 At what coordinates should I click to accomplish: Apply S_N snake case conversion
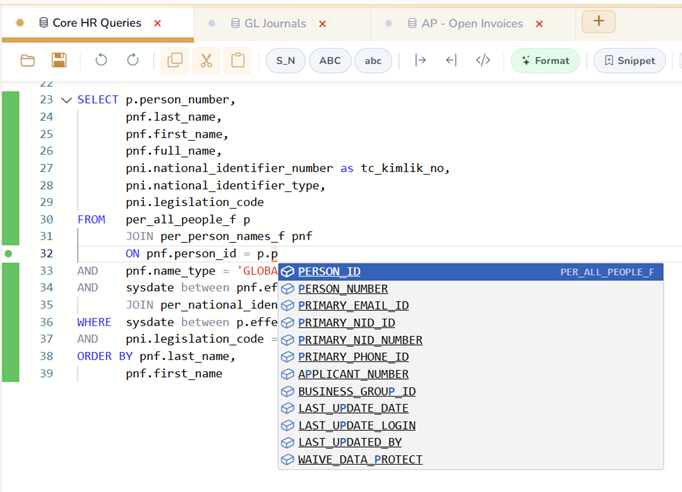click(285, 61)
